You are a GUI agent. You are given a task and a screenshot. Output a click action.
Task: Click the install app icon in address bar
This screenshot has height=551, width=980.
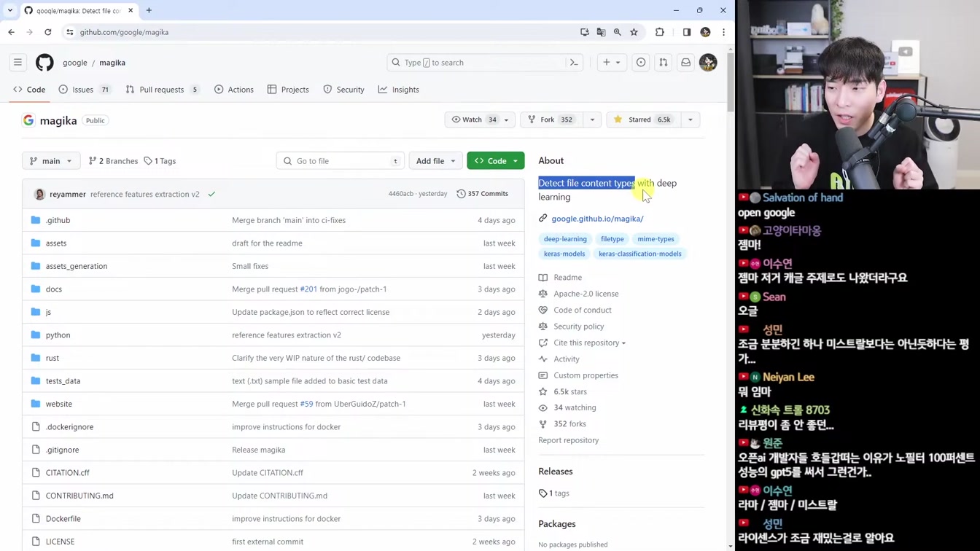point(585,32)
